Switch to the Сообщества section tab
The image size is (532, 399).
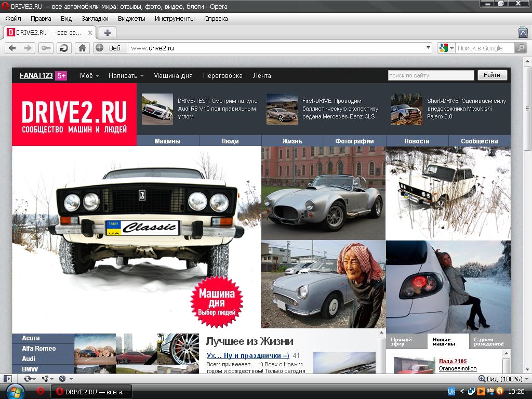480,141
